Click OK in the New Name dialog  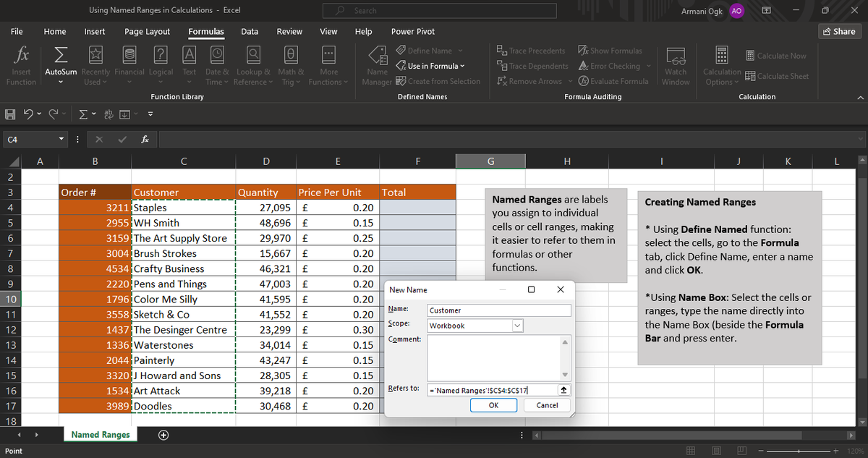coord(493,405)
